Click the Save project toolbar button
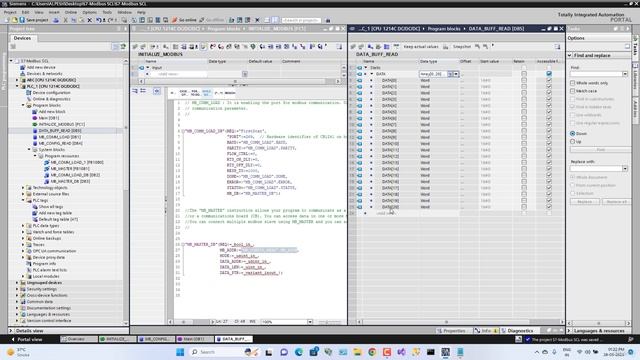640x360 pixels. click(33, 20)
